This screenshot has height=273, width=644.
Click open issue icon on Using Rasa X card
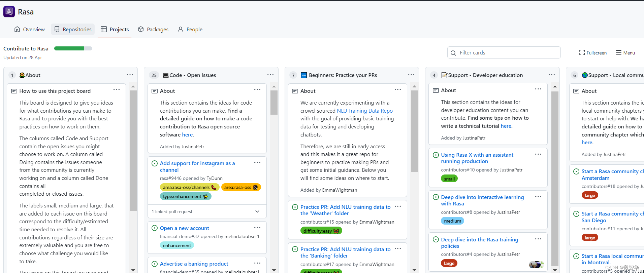click(x=436, y=155)
